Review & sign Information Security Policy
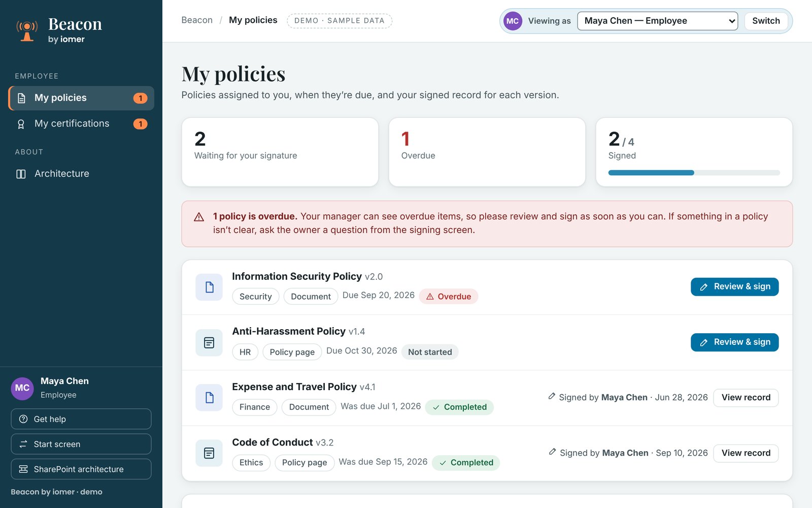 click(x=734, y=287)
